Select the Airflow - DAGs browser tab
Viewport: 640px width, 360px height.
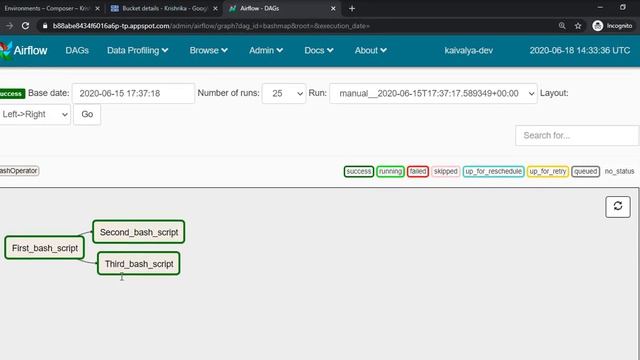(282, 8)
